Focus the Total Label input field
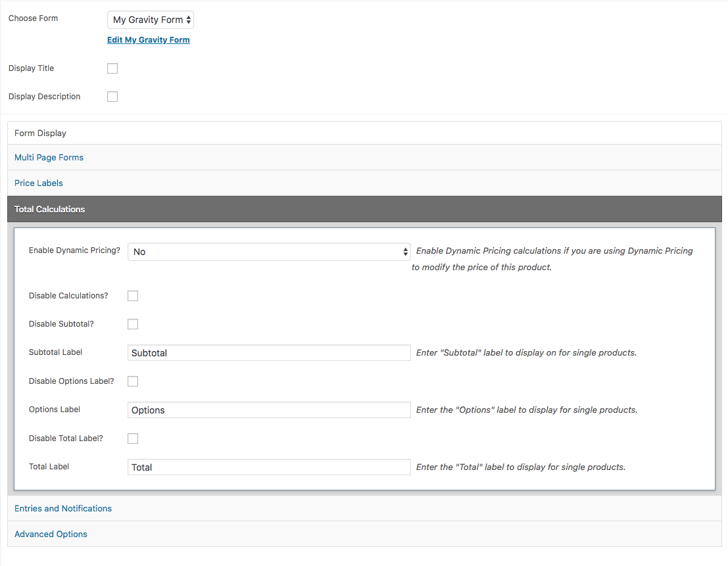Image resolution: width=728 pixels, height=566 pixels. 269,467
